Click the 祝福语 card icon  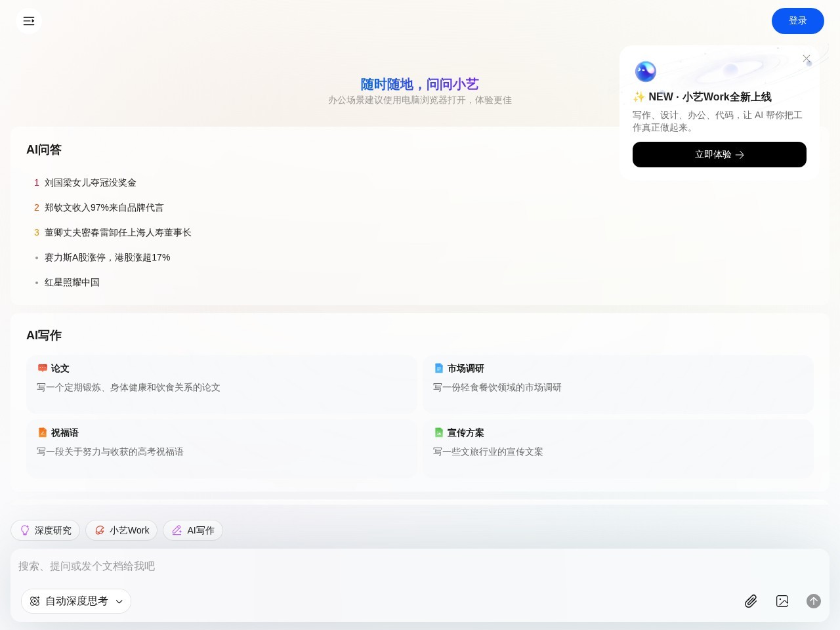(43, 432)
